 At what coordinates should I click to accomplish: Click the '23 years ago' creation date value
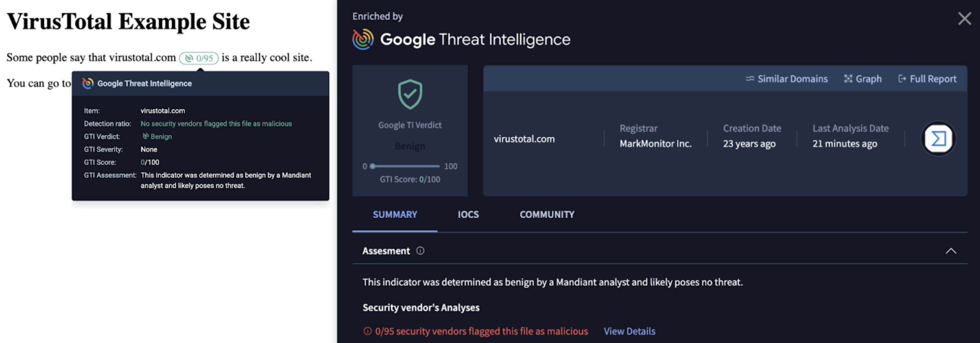pyautogui.click(x=749, y=144)
